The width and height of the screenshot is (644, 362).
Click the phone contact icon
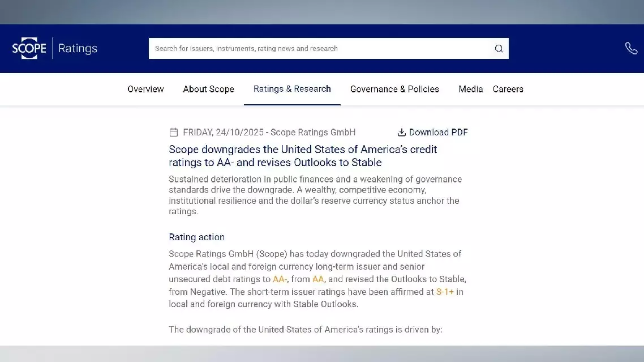tap(631, 49)
